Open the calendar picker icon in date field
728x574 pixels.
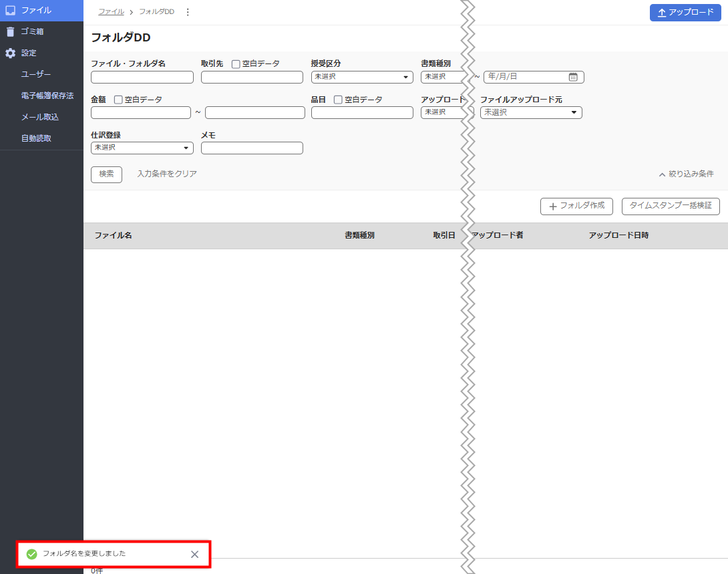point(574,77)
